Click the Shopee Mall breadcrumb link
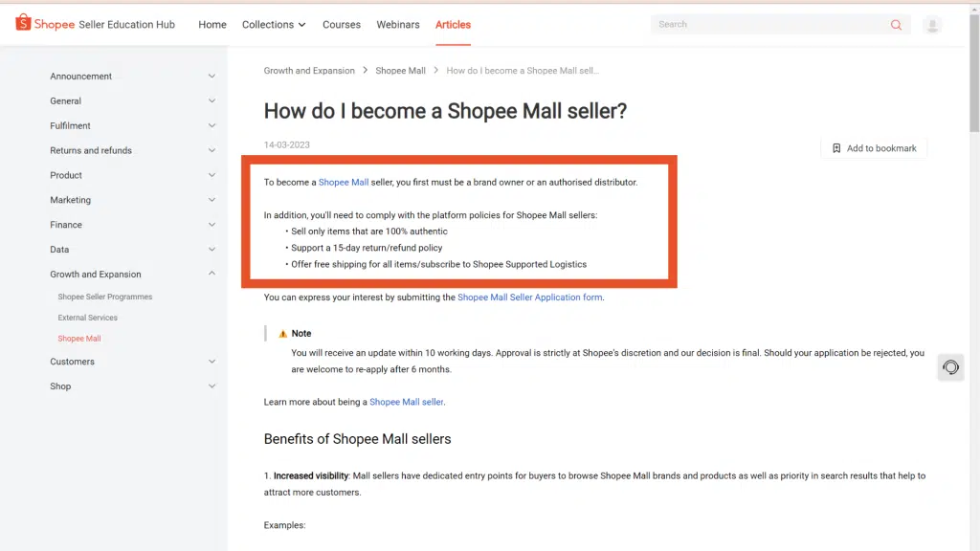980x551 pixels. (x=400, y=71)
